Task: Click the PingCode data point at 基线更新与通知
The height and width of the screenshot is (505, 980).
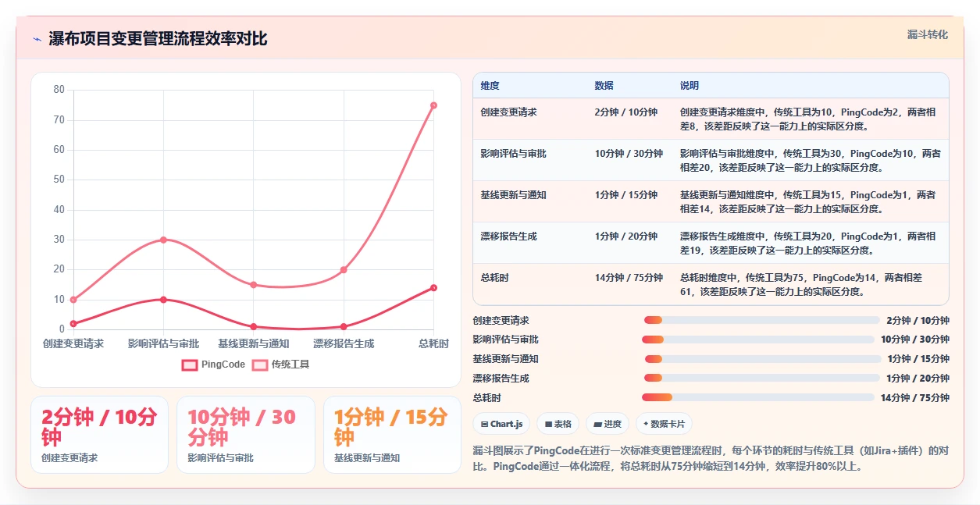Action: coord(254,327)
